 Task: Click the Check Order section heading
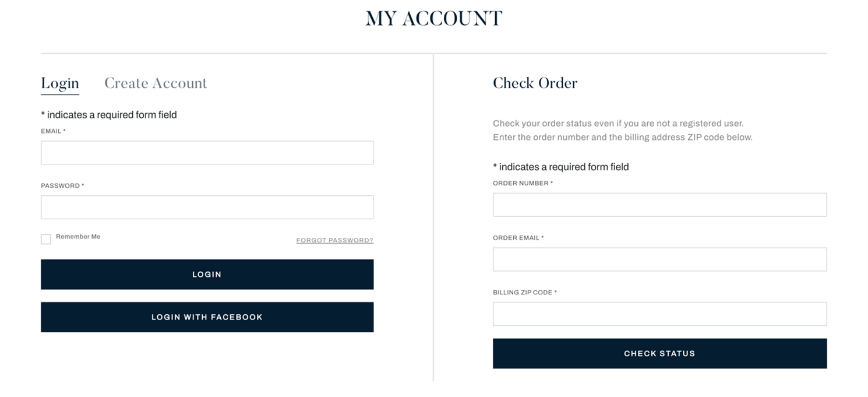[x=535, y=83]
